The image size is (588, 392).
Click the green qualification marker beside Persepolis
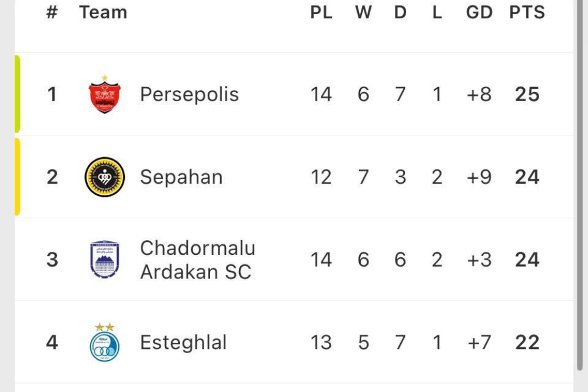click(x=18, y=94)
